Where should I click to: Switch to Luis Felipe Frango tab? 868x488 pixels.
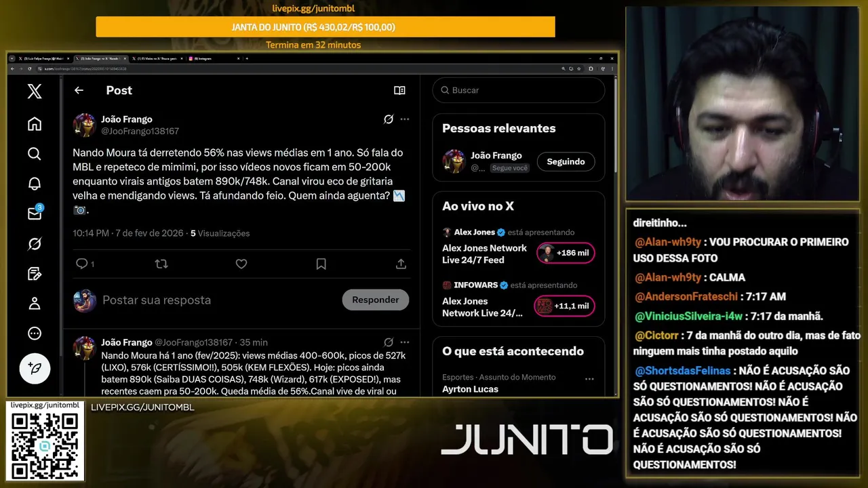click(x=43, y=58)
